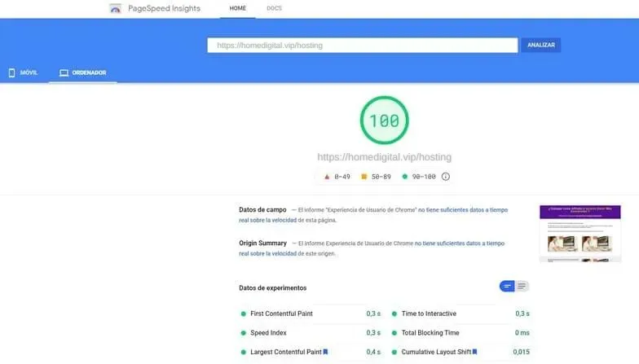639x364 pixels.
Task: Open the score range info icon
Action: (x=446, y=177)
